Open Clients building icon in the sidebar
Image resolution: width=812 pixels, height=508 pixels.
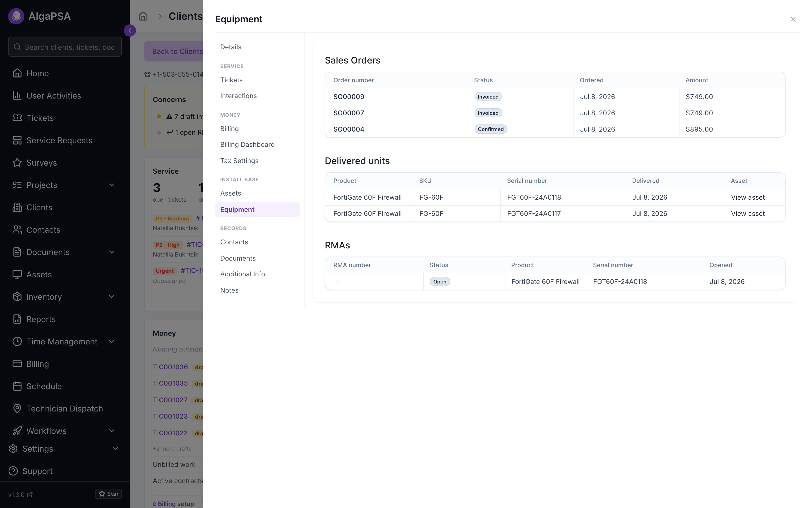pyautogui.click(x=17, y=207)
